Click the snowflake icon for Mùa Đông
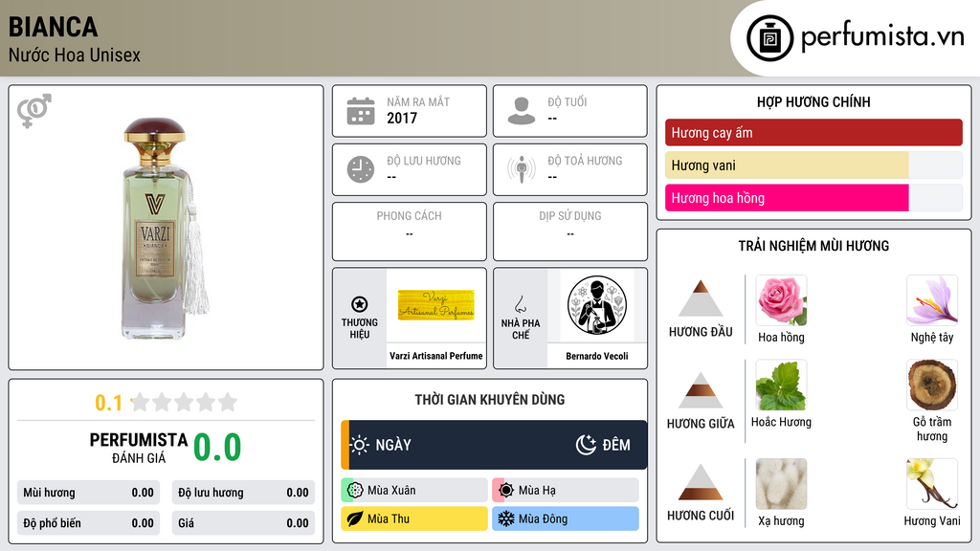Image resolution: width=980 pixels, height=551 pixels. [506, 518]
